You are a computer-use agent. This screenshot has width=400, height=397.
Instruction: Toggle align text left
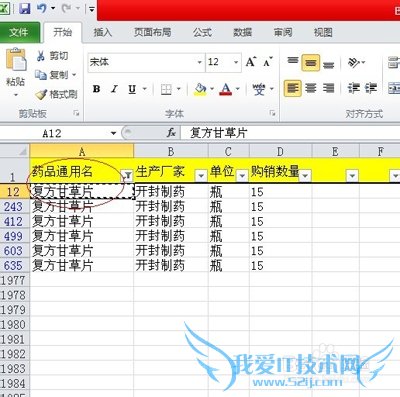(x=293, y=88)
